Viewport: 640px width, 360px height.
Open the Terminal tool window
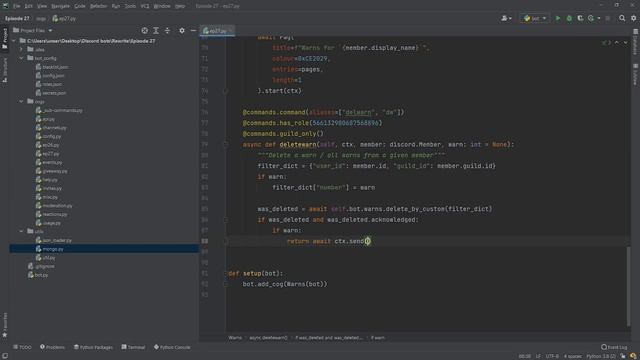click(x=133, y=347)
